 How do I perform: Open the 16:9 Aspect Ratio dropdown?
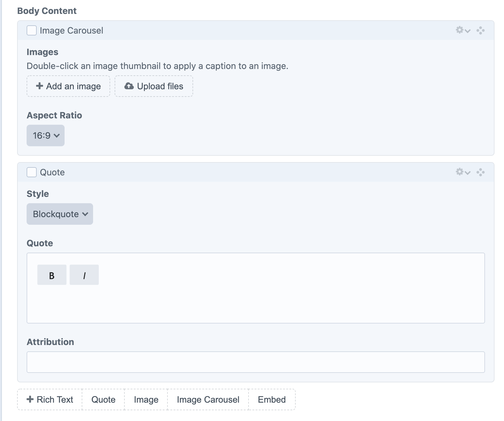coord(46,135)
